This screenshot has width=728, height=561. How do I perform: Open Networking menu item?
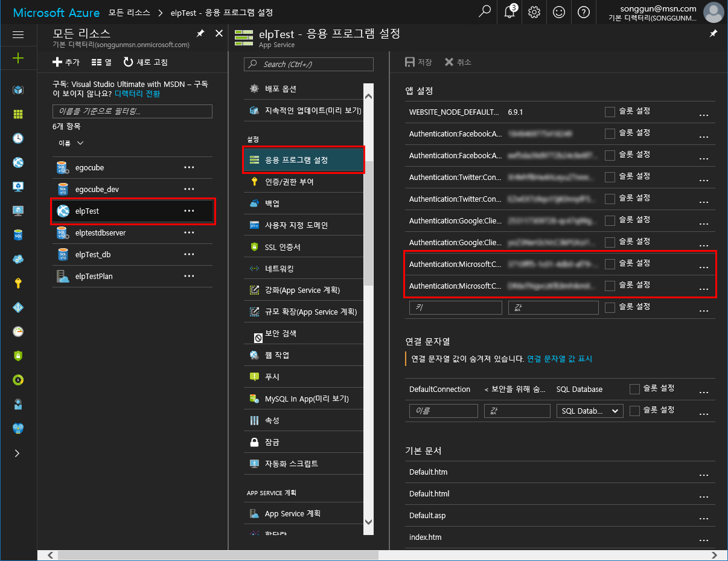point(304,269)
